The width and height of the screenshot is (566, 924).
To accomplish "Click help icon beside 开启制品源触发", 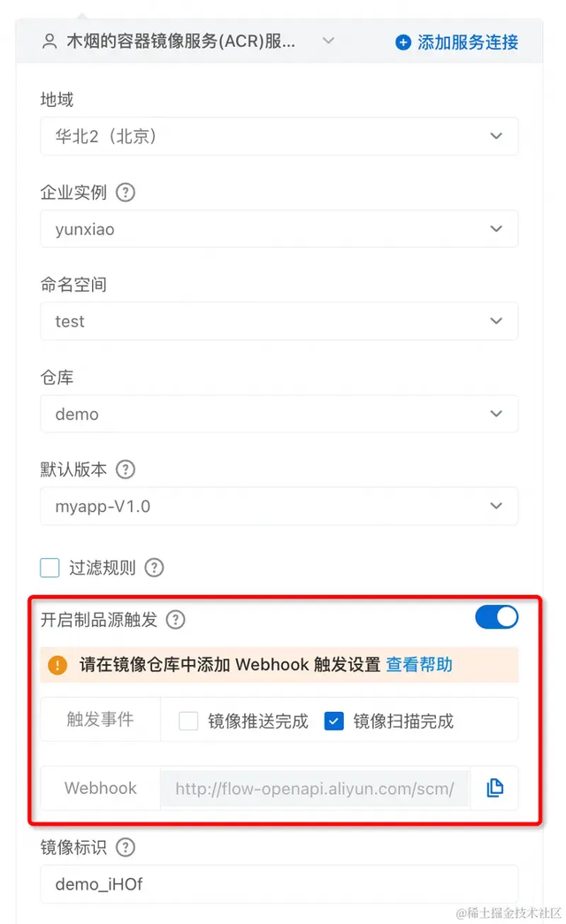I will tap(175, 619).
